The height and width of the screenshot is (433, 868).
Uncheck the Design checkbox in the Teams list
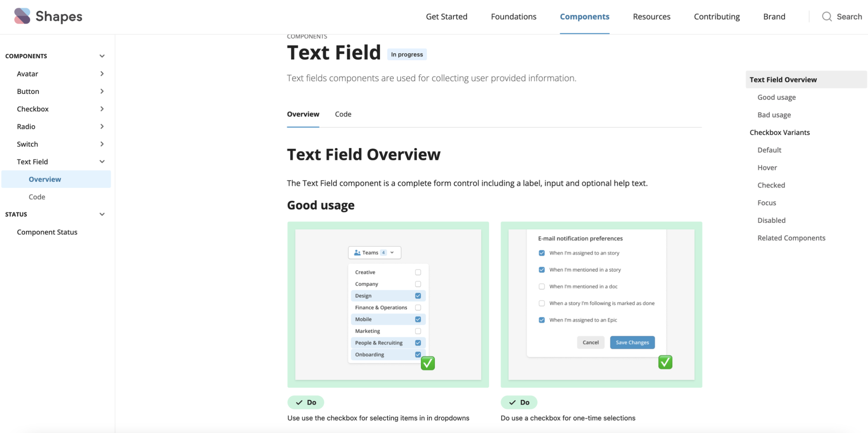(x=417, y=295)
